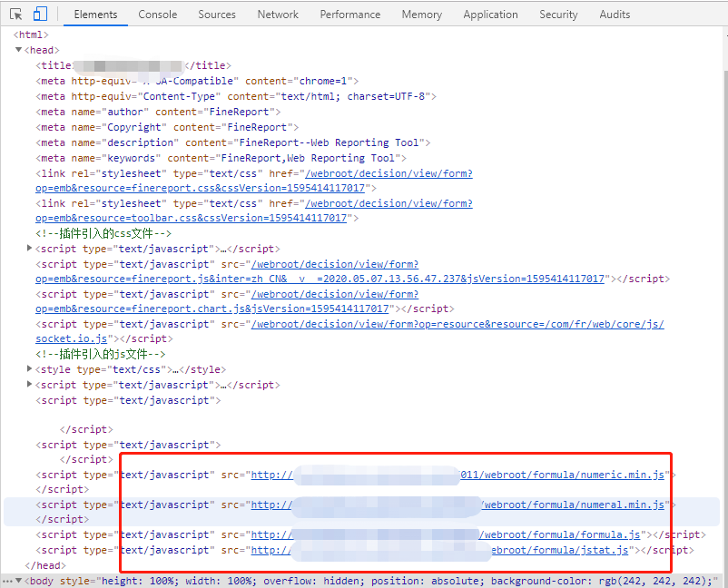The width and height of the screenshot is (728, 588).
Task: Open the toolbar.css stylesheet link
Action: point(254,211)
